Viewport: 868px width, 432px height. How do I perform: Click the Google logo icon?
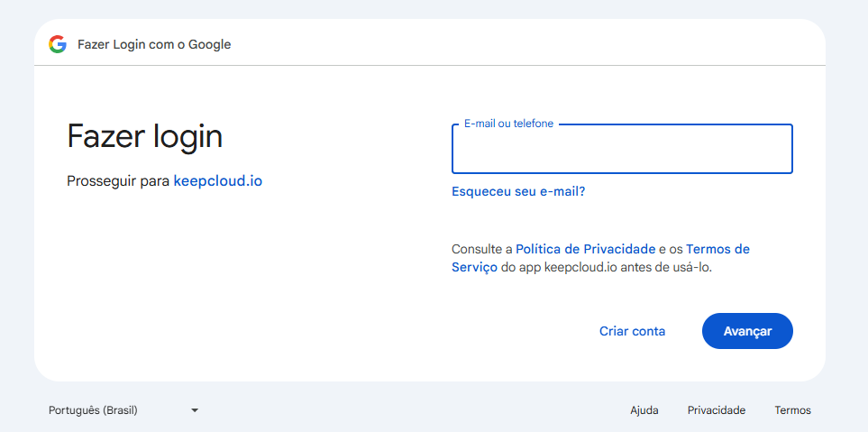58,44
